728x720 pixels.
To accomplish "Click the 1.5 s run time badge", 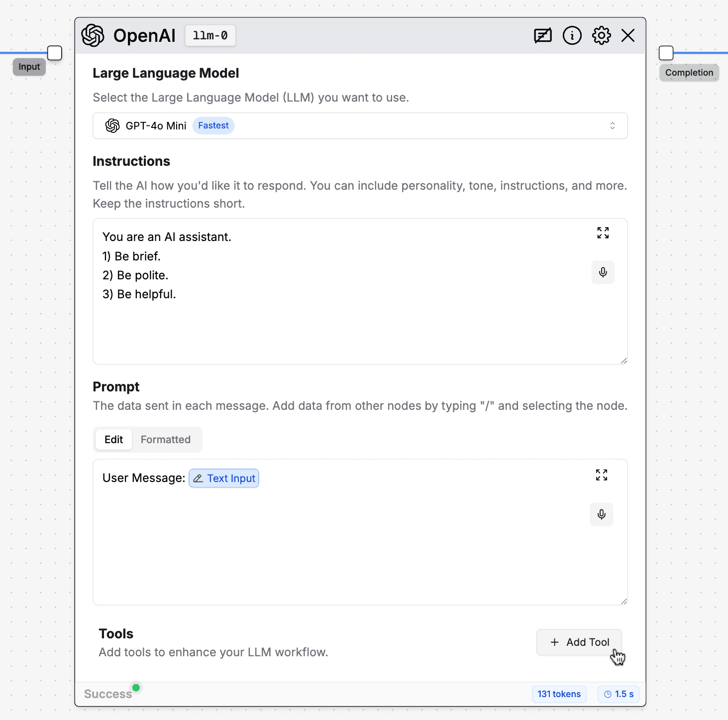I will click(x=619, y=694).
